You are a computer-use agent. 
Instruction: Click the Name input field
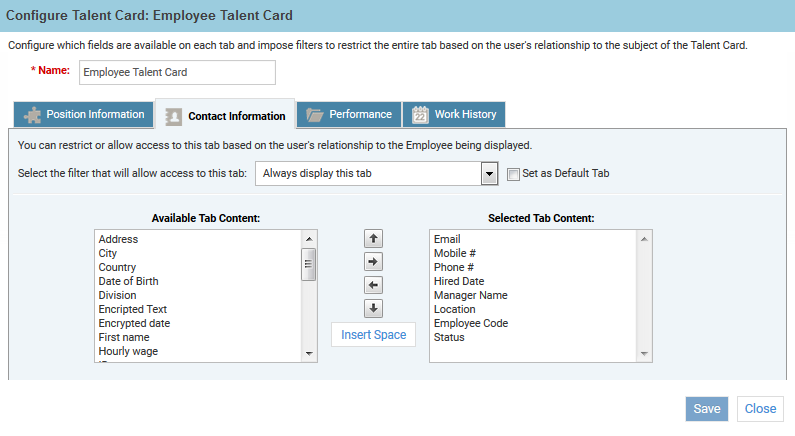[177, 72]
